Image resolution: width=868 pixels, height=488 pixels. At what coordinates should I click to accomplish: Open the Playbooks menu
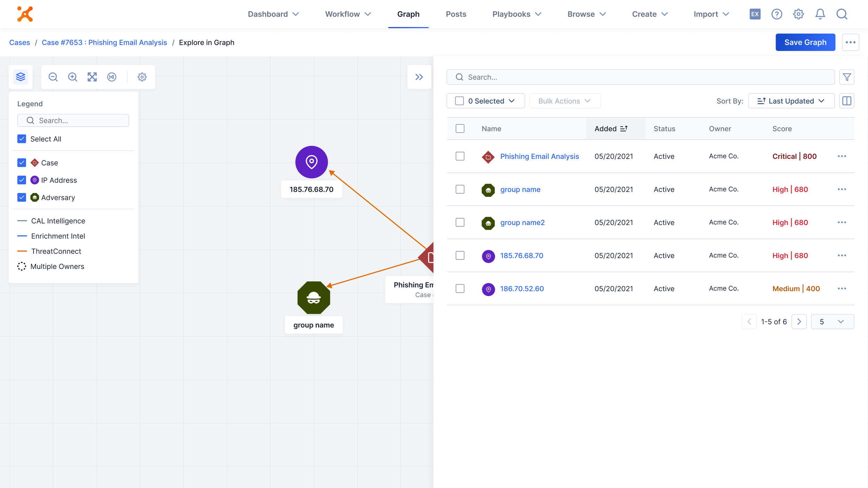(517, 14)
